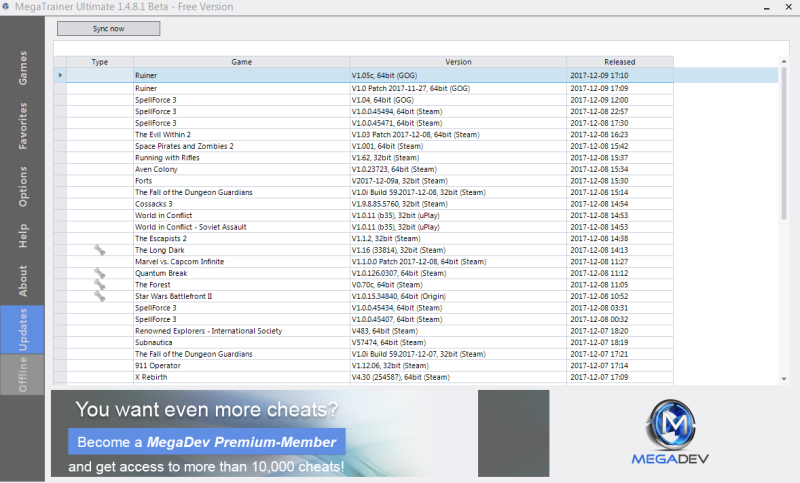The width and height of the screenshot is (800, 483).
Task: Click the vertical scrollbar thumb
Action: (x=784, y=143)
